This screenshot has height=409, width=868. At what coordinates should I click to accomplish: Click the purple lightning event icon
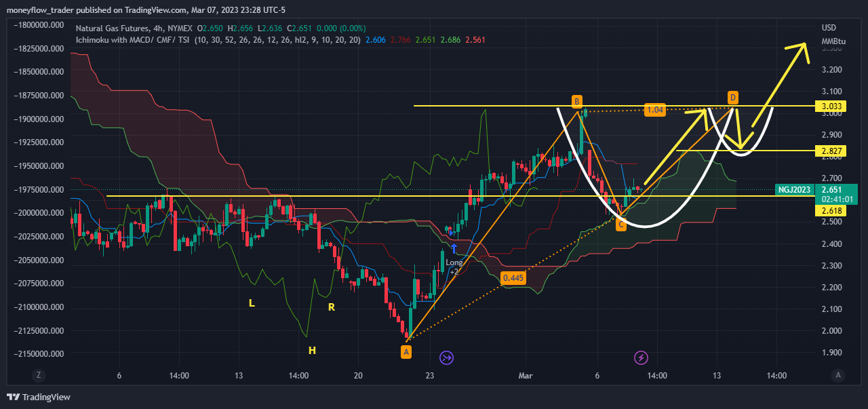(x=641, y=357)
